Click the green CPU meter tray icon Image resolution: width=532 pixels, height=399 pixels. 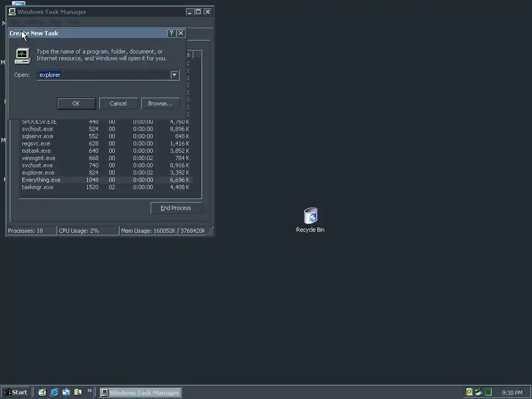488,392
